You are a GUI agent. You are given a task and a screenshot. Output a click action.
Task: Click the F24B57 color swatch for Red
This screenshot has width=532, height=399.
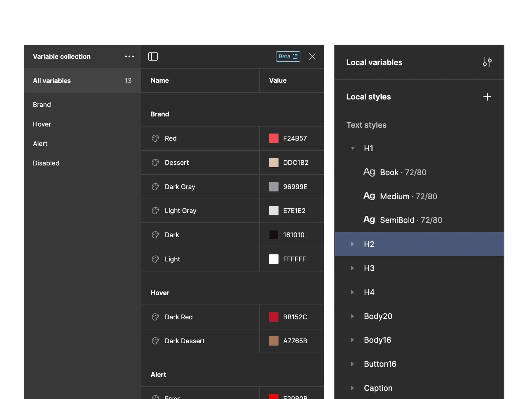[273, 138]
